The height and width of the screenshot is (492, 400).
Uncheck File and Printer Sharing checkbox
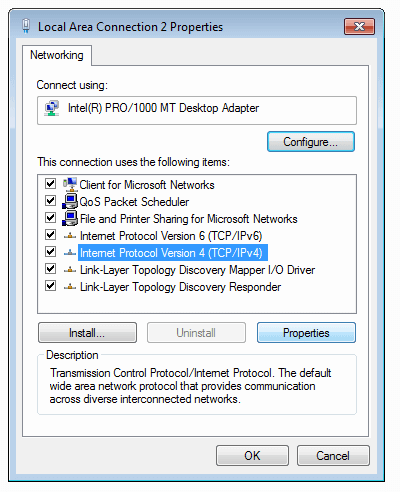50,218
